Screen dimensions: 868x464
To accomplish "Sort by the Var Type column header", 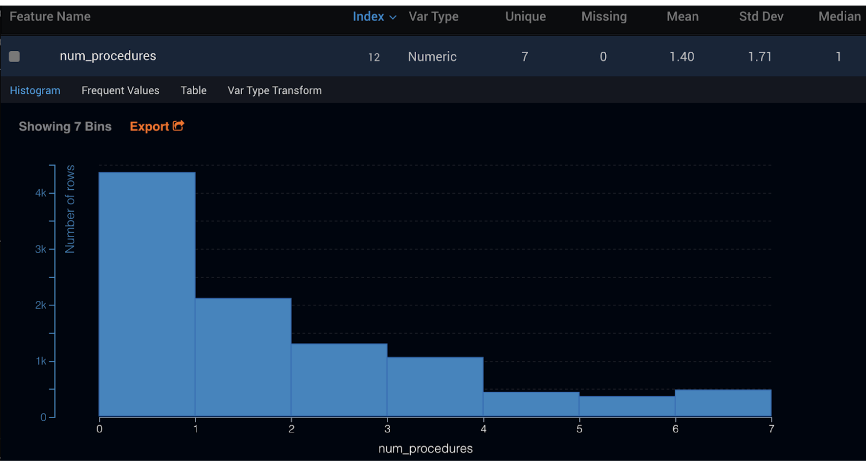I will (x=433, y=17).
